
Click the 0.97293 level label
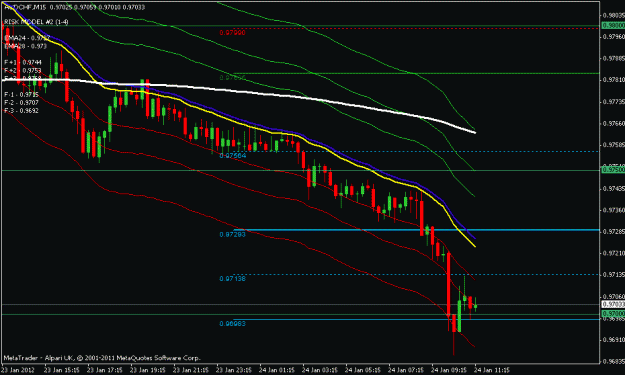pos(232,235)
